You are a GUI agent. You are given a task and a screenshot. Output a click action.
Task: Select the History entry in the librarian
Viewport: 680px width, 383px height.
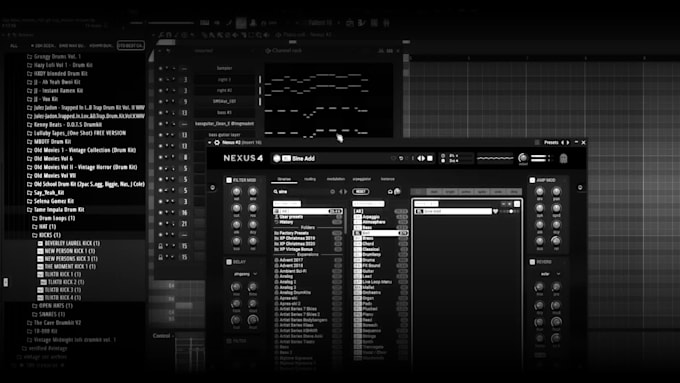(x=309, y=222)
